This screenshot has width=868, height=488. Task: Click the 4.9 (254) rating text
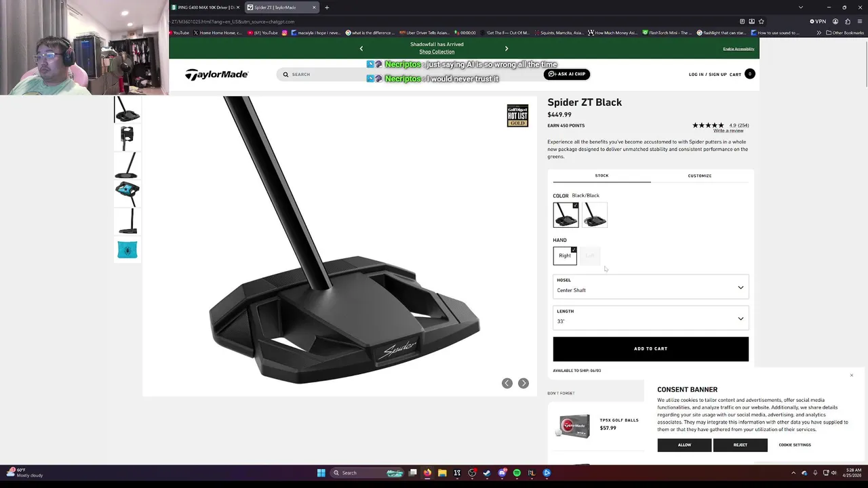[x=739, y=125]
